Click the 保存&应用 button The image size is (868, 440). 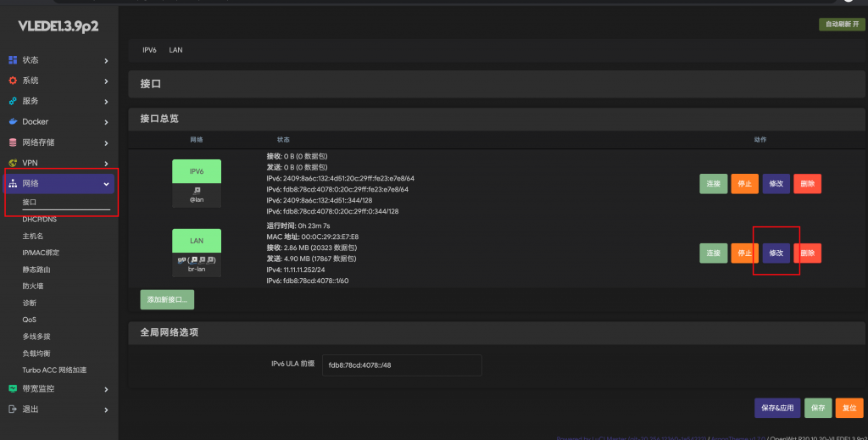pyautogui.click(x=777, y=408)
